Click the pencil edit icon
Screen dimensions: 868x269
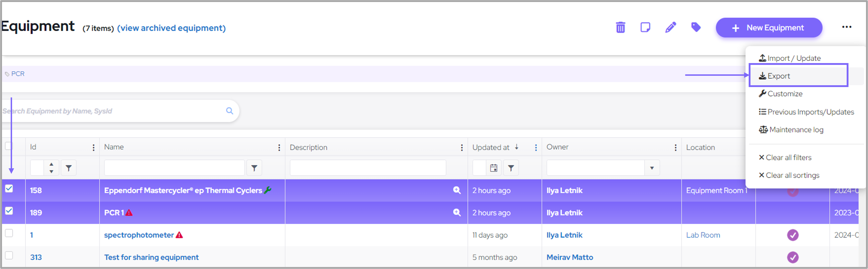point(671,27)
